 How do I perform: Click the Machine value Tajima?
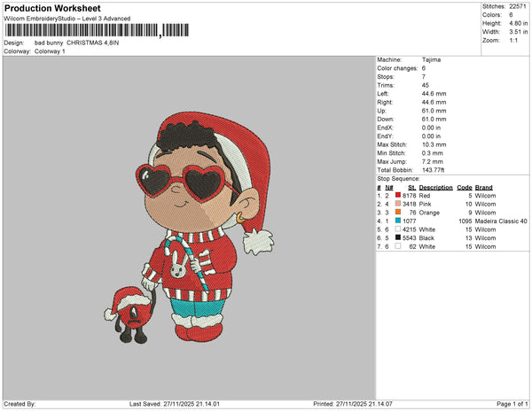[431, 59]
